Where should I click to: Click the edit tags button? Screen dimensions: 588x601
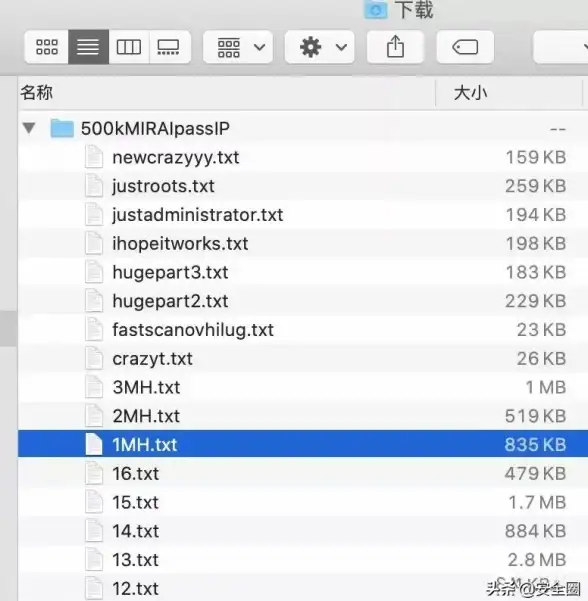click(465, 47)
